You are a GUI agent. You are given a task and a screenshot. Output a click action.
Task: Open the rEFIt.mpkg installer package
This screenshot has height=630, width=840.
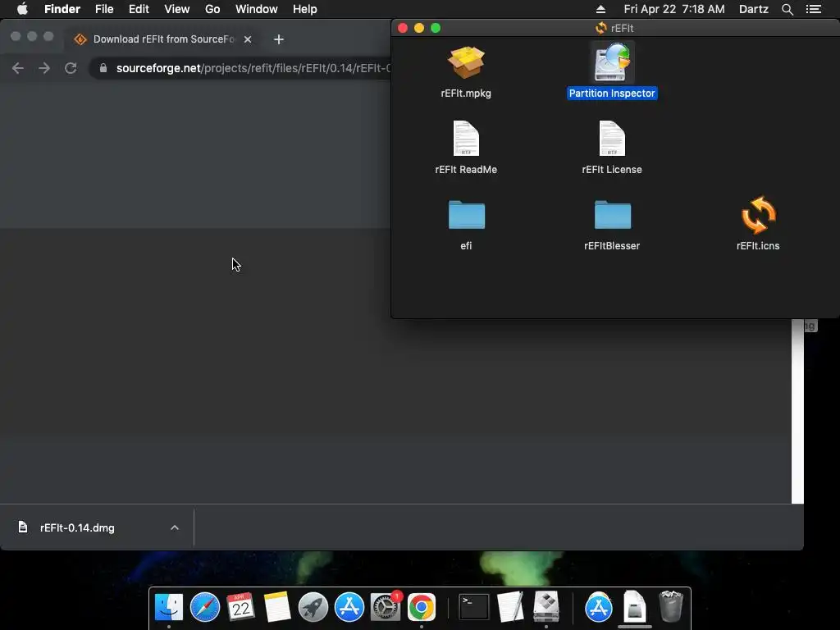[466, 62]
